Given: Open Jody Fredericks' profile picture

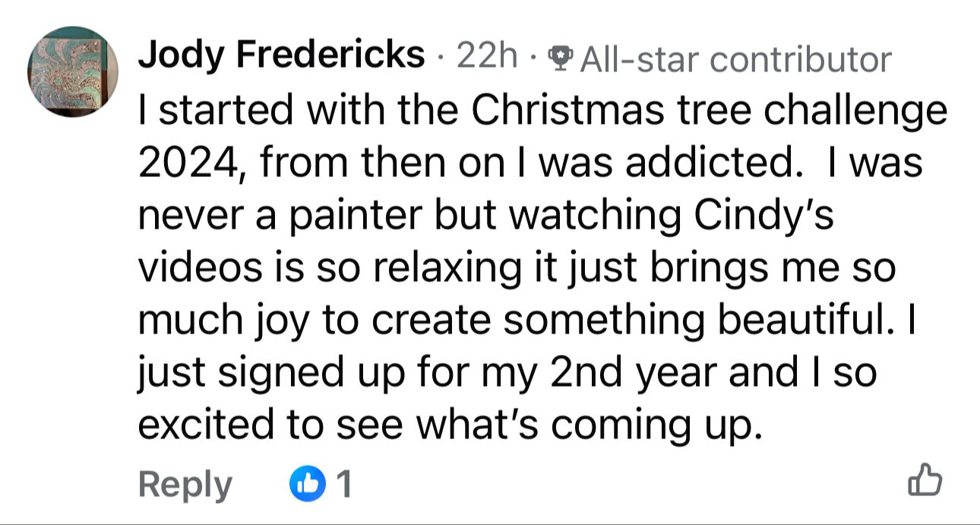Looking at the screenshot, I should coord(73,71).
